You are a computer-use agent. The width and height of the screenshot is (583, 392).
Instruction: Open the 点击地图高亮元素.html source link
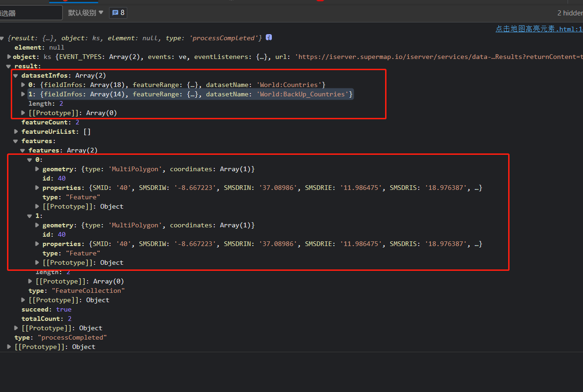click(x=538, y=29)
